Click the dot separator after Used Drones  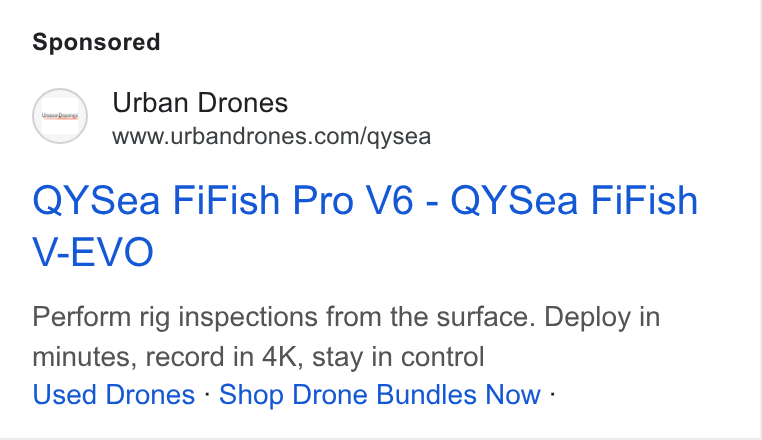click(207, 393)
